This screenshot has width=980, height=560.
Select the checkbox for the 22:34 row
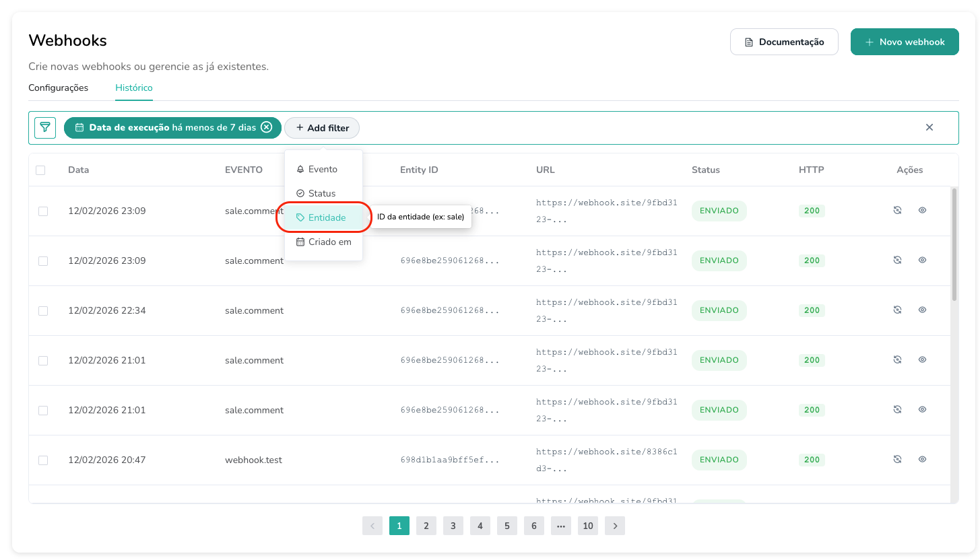coord(43,311)
